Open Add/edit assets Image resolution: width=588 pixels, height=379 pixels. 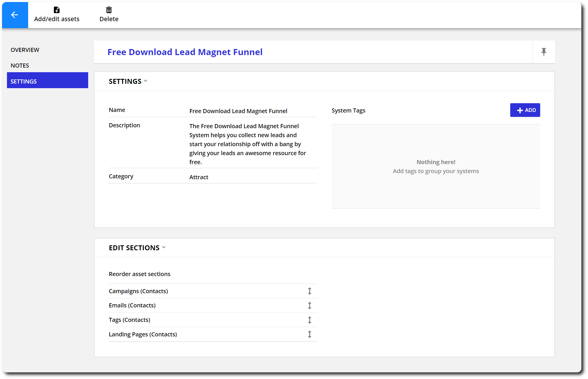click(57, 14)
